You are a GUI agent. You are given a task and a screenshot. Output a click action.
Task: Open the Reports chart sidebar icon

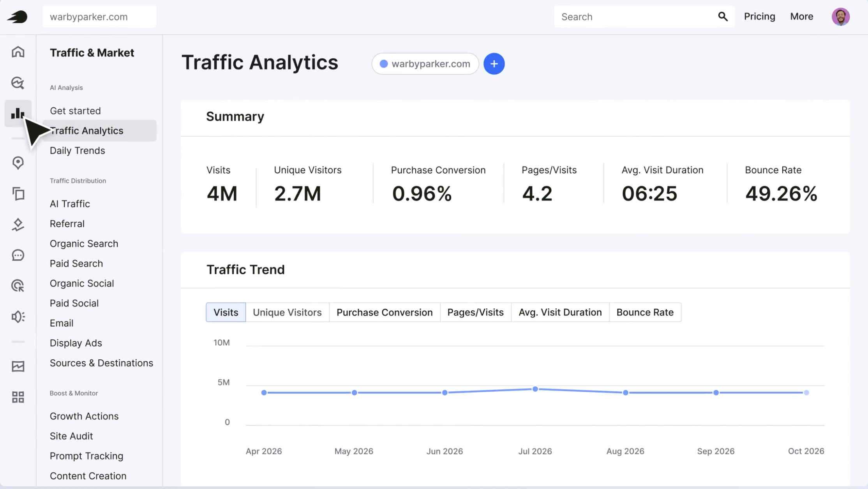pos(18,366)
